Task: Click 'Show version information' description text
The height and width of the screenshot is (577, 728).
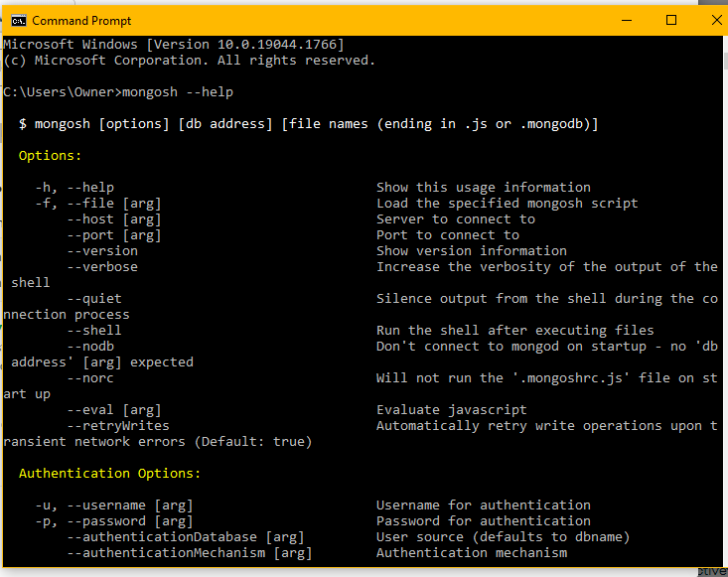Action: tap(472, 251)
